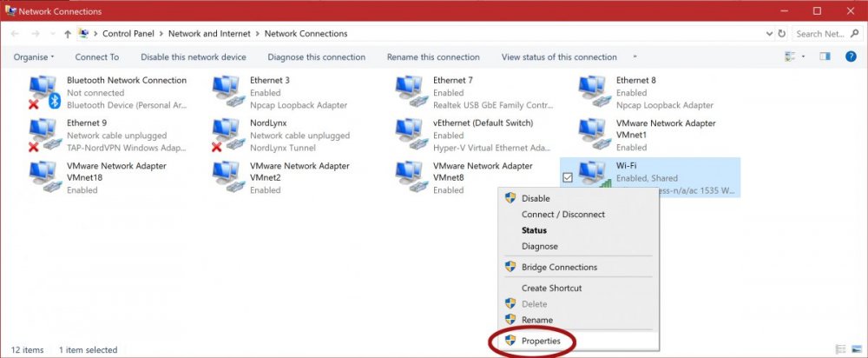The width and height of the screenshot is (868, 358).
Task: Open the view options dropdown arrow
Action: point(803,56)
